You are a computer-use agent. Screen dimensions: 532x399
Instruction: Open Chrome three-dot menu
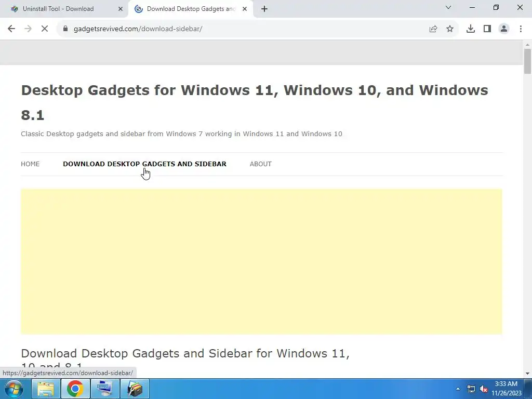(521, 29)
